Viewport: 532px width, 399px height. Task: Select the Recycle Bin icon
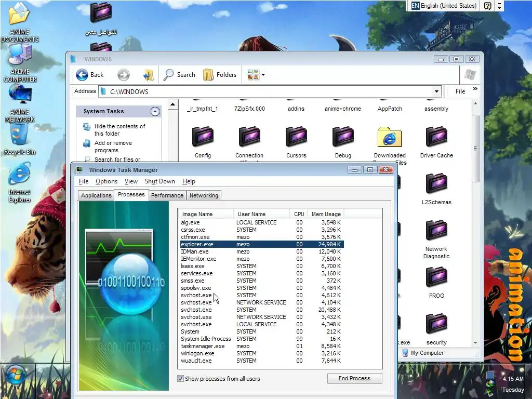pos(19,140)
